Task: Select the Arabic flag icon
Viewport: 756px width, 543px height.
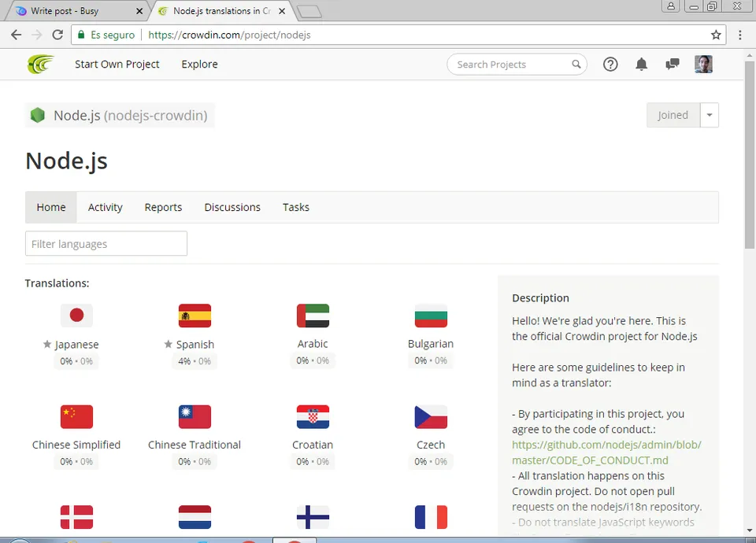Action: (x=313, y=315)
